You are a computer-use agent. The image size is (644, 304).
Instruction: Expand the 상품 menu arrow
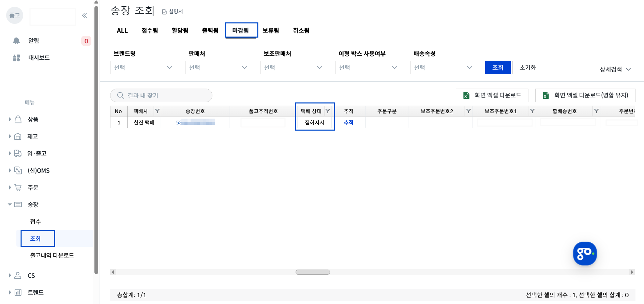[x=10, y=119]
